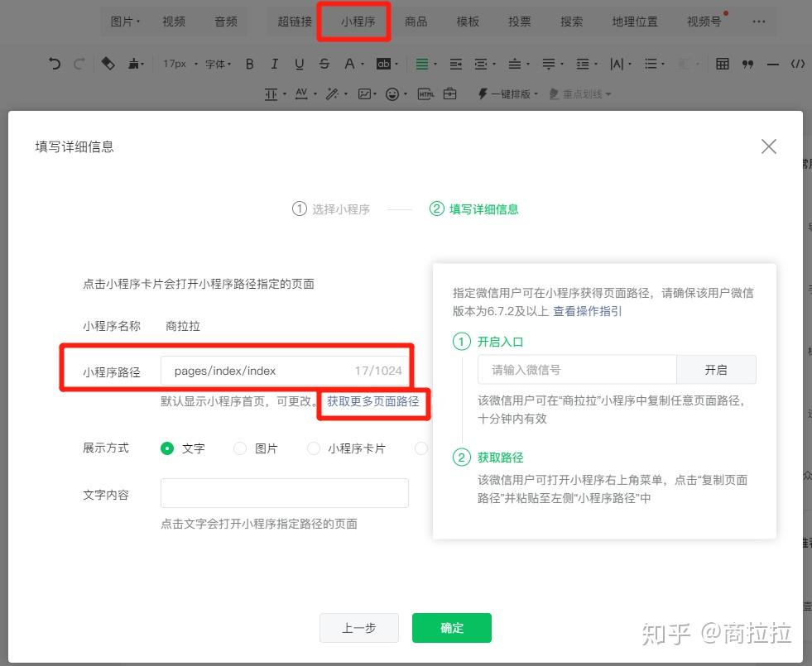Viewport: 812px width, 666px height.
Task: Open 一键排版 dropdown
Action: tap(508, 93)
